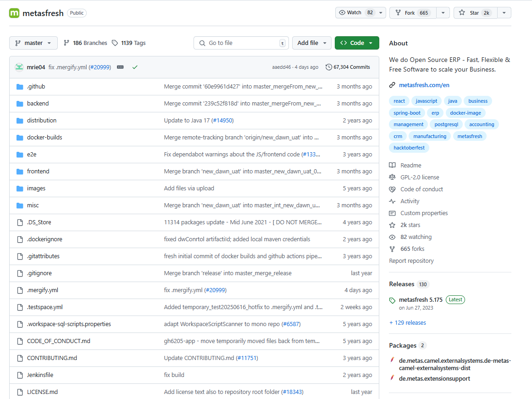Click Report repository link
Image resolution: width=532 pixels, height=399 pixels.
click(x=411, y=260)
